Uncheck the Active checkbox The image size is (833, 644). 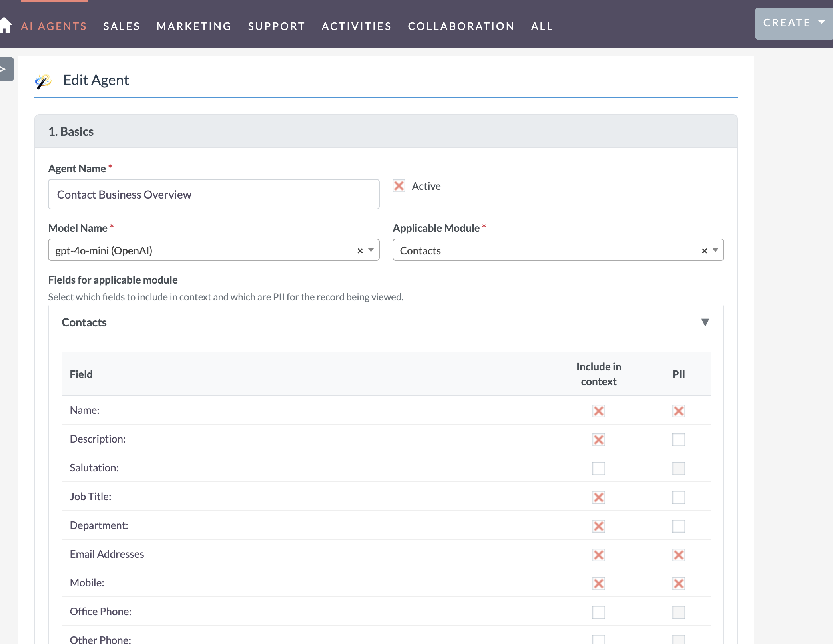[x=399, y=185]
